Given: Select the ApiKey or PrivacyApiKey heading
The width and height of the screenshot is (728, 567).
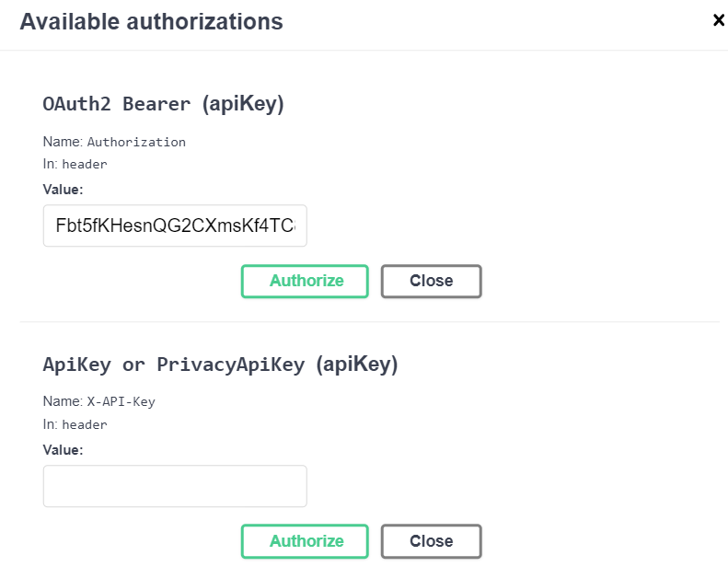Looking at the screenshot, I should click(220, 364).
